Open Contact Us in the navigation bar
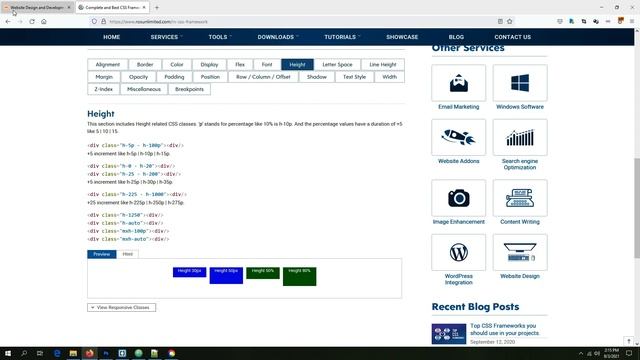The height and width of the screenshot is (360, 640). coord(513,37)
